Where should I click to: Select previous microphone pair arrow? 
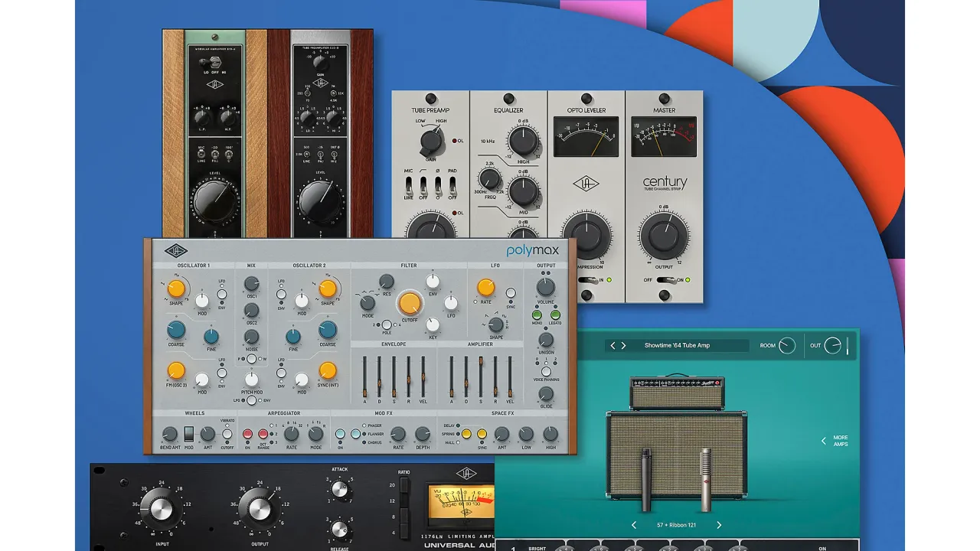click(x=634, y=525)
